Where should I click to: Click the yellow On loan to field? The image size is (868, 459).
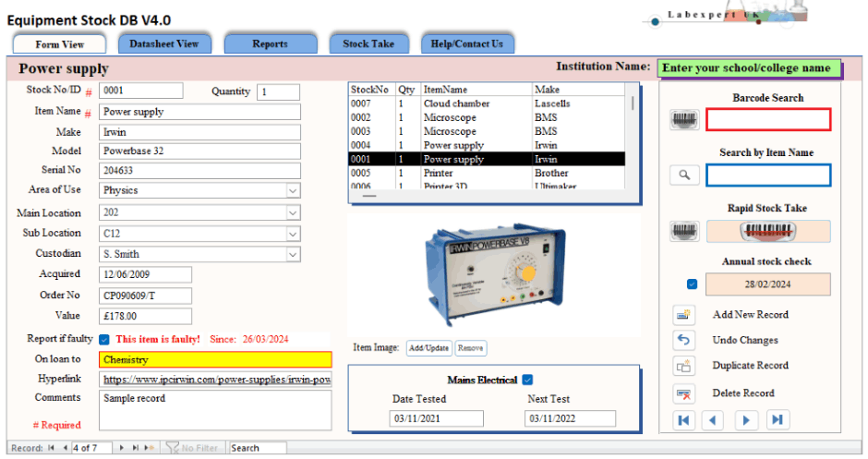point(215,360)
